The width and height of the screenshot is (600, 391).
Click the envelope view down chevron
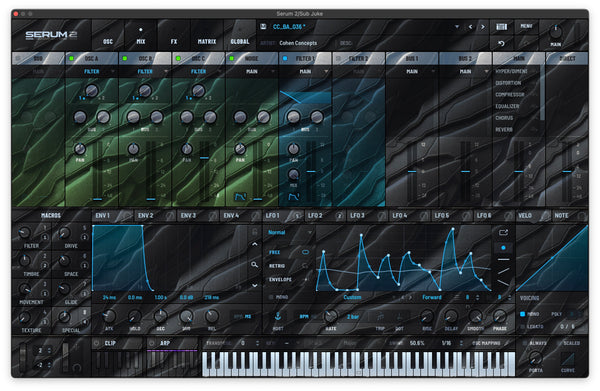(x=254, y=285)
